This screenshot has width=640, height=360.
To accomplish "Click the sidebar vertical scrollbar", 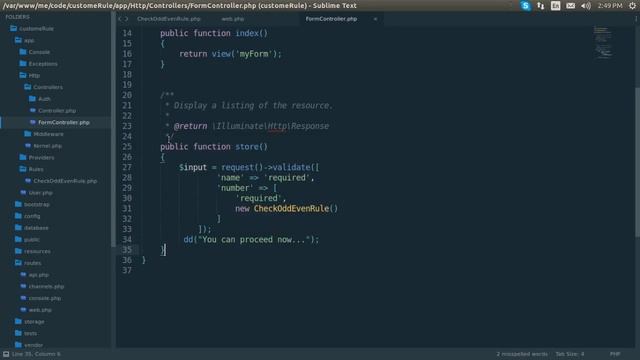I will [x=113, y=129].
